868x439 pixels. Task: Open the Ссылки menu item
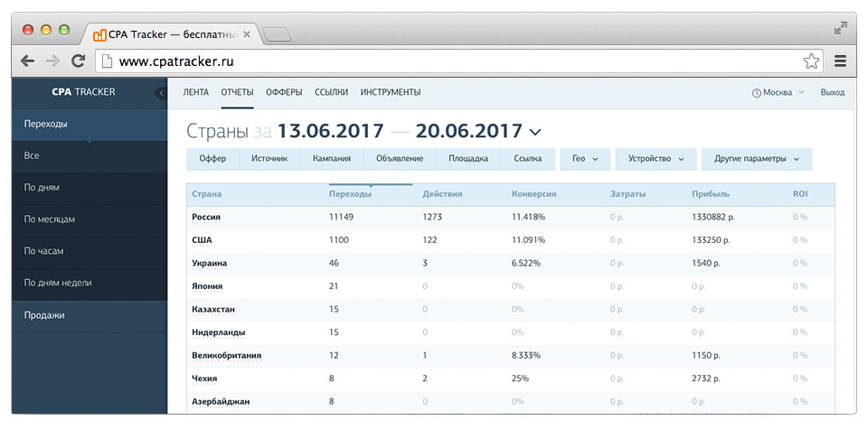coord(331,92)
